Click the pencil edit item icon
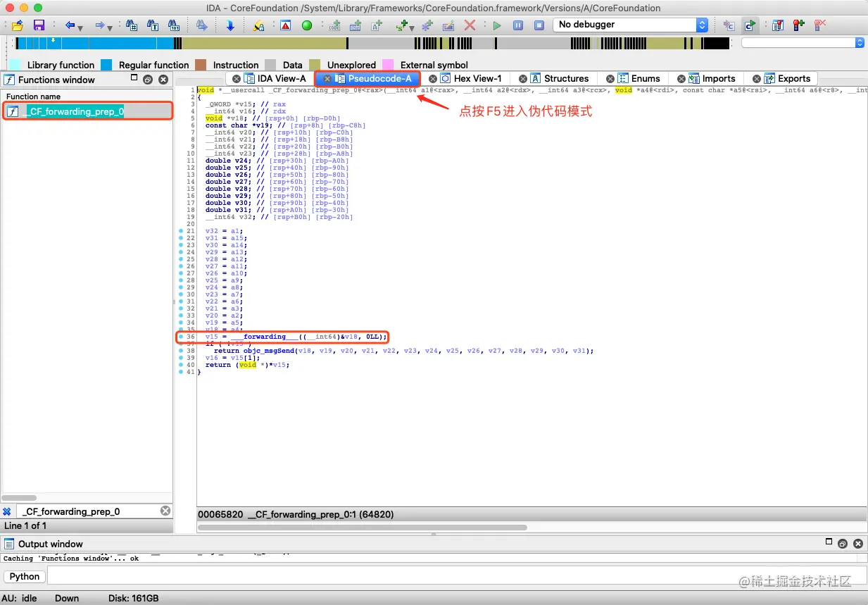 click(x=448, y=25)
